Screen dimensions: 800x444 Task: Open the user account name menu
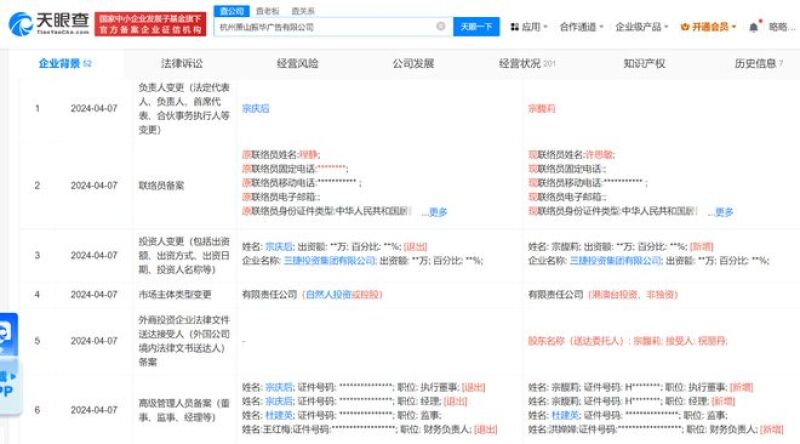(x=782, y=27)
